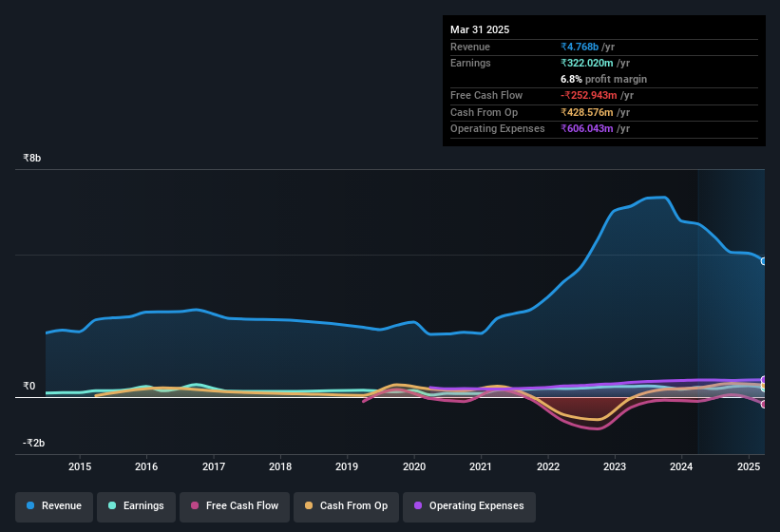Click the 2018 x-axis label
Screen dimensions: 780x532
click(x=280, y=466)
